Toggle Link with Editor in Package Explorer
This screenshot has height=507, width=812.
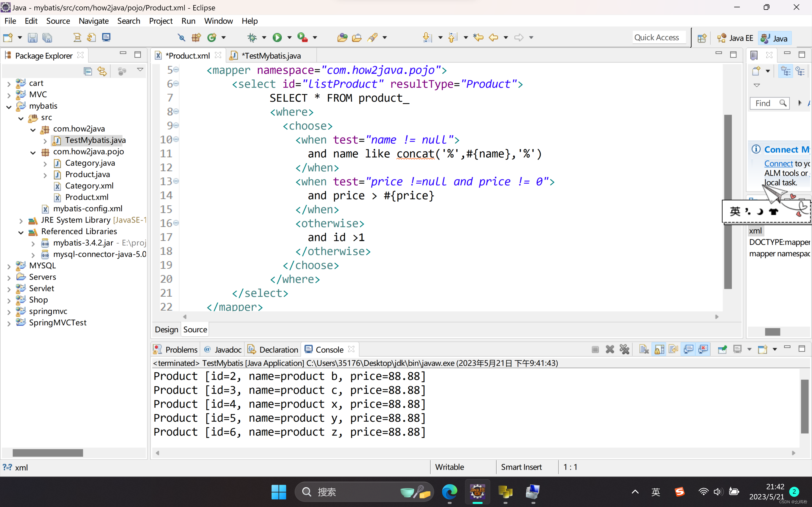point(102,71)
